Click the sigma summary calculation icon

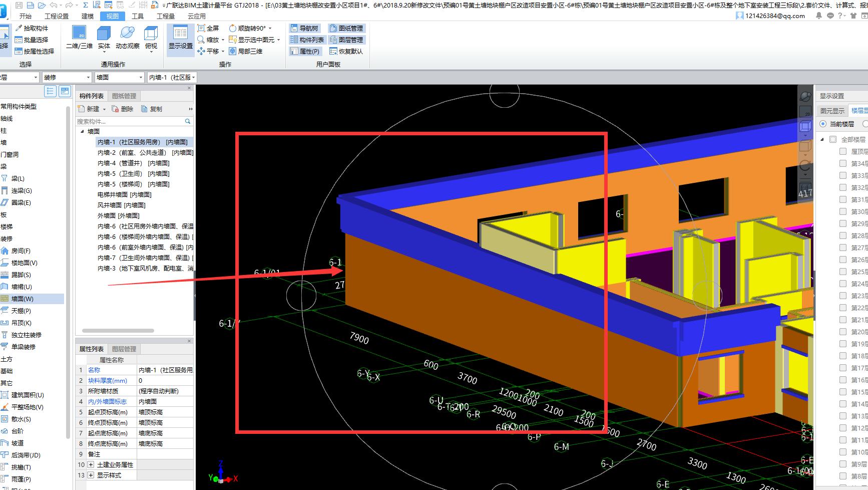point(86,5)
